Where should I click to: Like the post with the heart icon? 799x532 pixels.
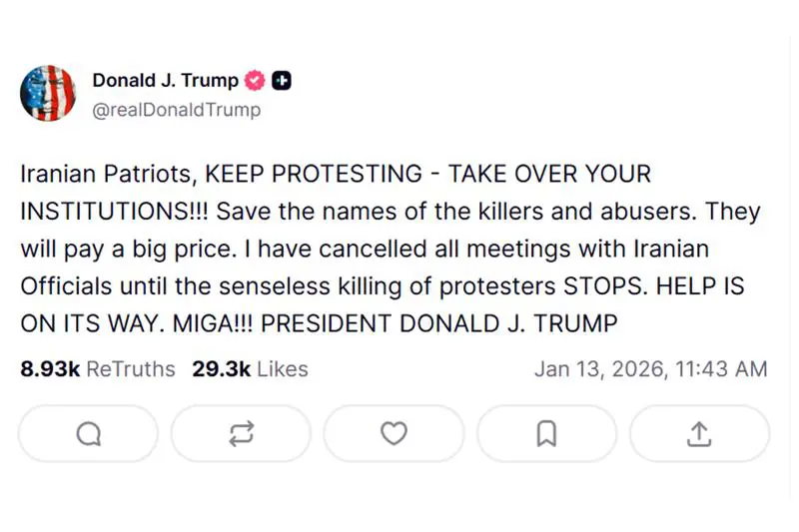coord(395,433)
